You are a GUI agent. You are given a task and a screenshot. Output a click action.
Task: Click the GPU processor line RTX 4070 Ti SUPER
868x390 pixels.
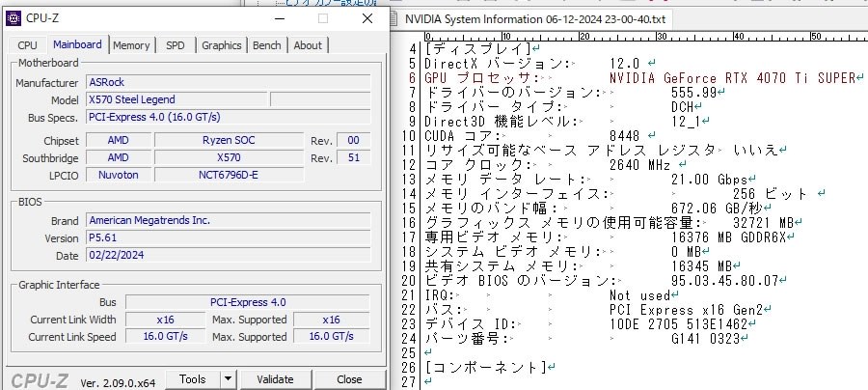(644, 78)
